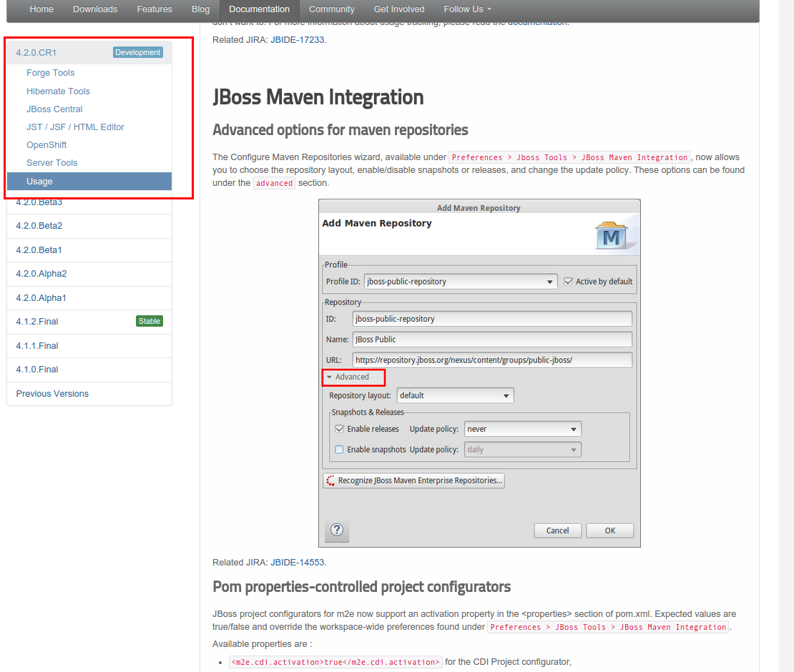Click the repository URL input field
The image size is (794, 672).
[x=492, y=360]
